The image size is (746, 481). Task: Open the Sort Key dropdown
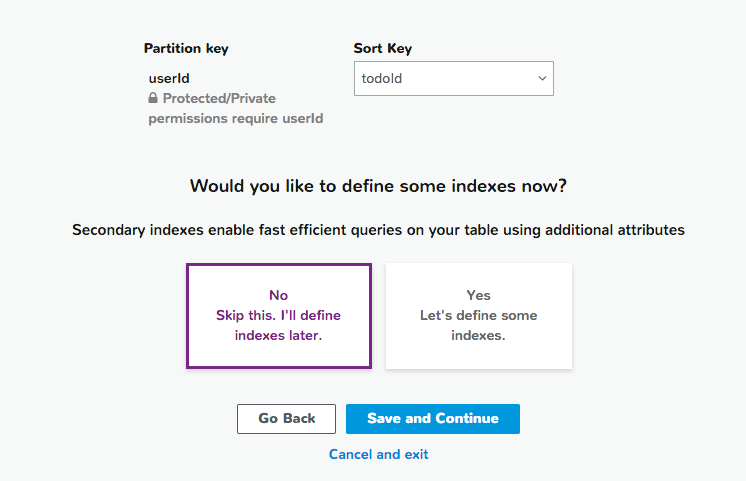coord(453,79)
